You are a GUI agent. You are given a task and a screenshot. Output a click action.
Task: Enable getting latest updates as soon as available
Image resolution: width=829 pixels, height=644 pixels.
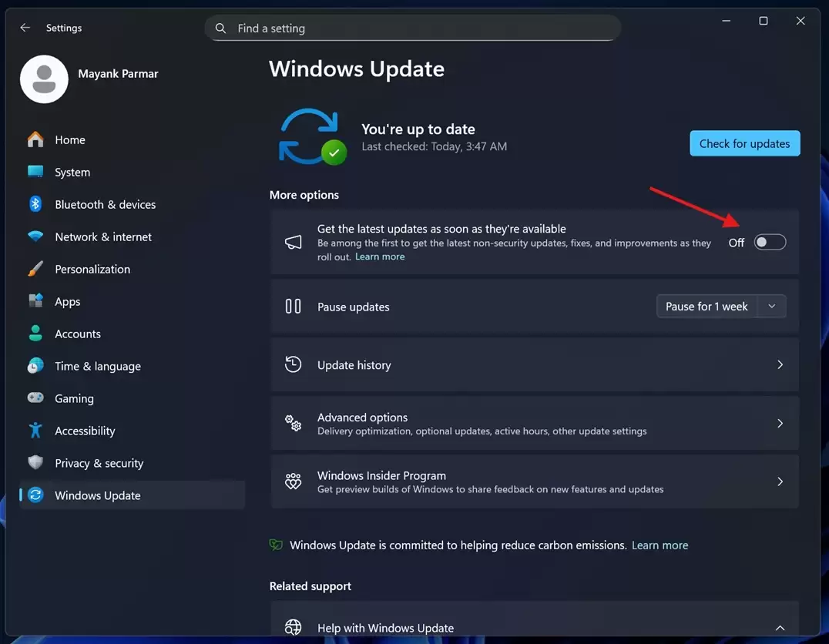[x=770, y=242]
